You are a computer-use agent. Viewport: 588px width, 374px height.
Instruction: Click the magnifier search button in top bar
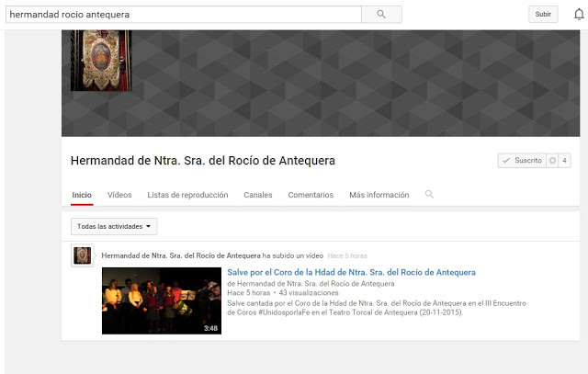[381, 15]
